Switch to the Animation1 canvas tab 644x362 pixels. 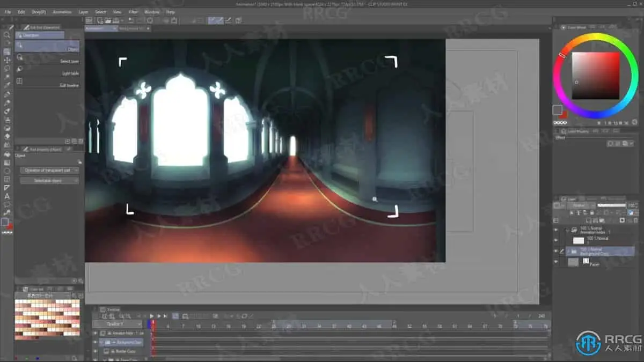coord(101,28)
